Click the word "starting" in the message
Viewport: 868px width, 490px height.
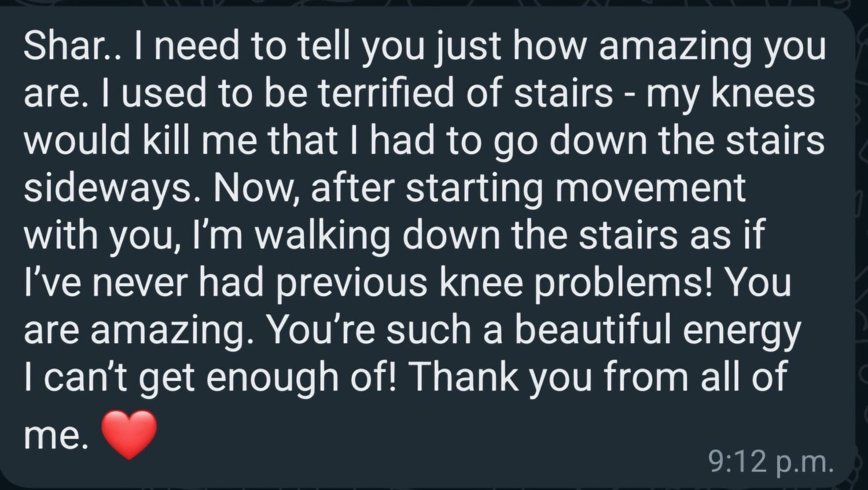pyautogui.click(x=475, y=189)
